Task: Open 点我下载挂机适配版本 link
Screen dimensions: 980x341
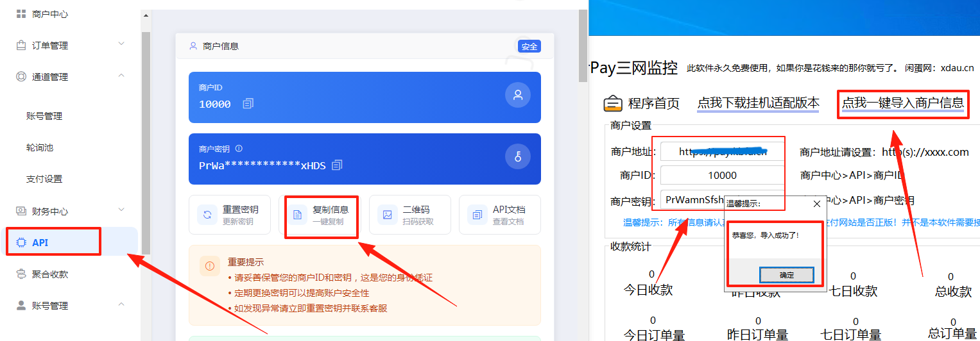Action: (759, 103)
